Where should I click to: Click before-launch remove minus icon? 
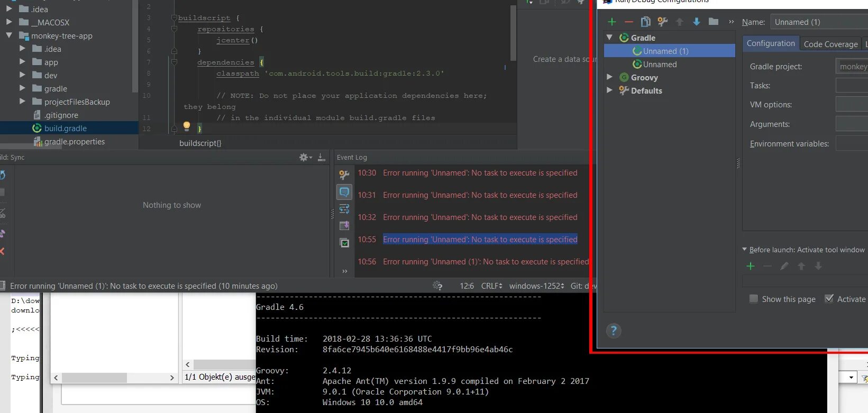pyautogui.click(x=768, y=266)
